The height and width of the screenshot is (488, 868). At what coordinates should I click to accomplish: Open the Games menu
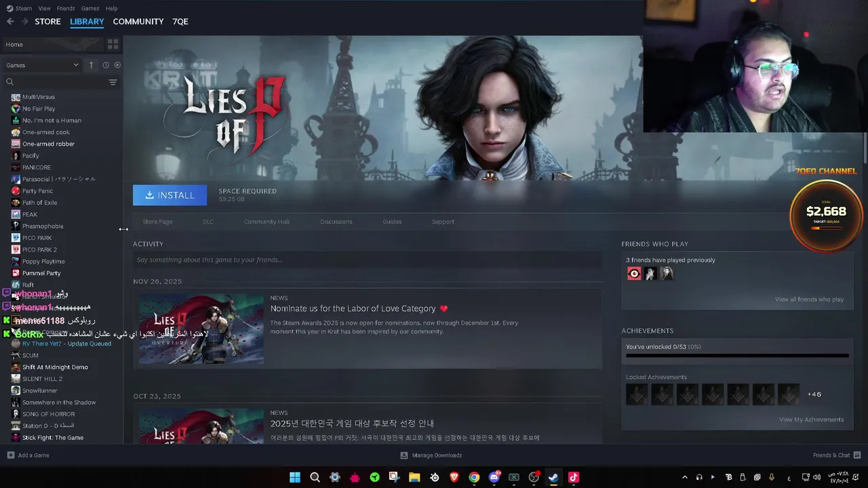[90, 8]
